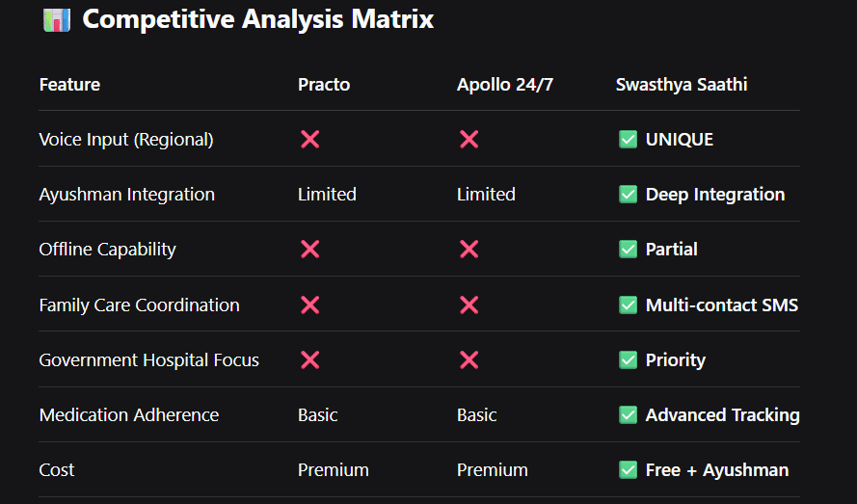Click the green checkmark next to Deep Integration
Screen dimensions: 857x504
628,195
